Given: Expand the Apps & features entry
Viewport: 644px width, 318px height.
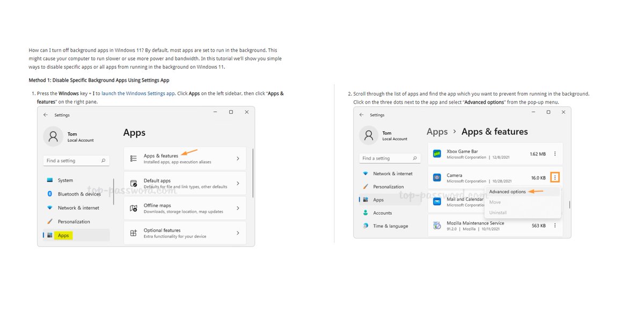Looking at the screenshot, I should tap(185, 158).
